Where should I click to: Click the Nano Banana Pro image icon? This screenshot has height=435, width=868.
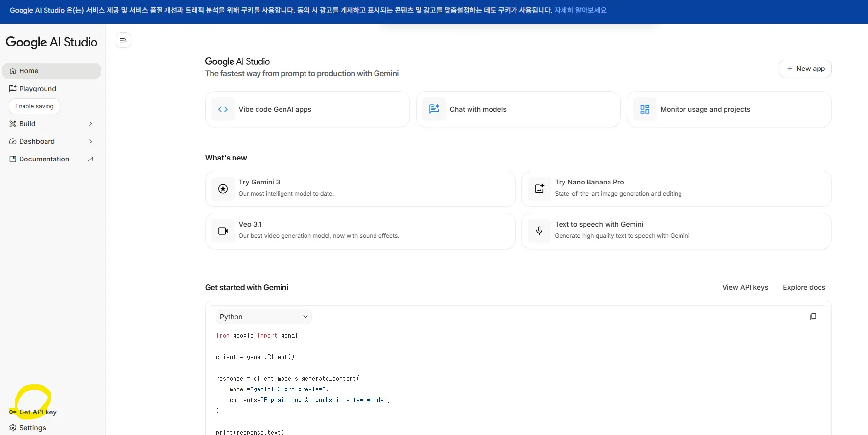click(540, 189)
